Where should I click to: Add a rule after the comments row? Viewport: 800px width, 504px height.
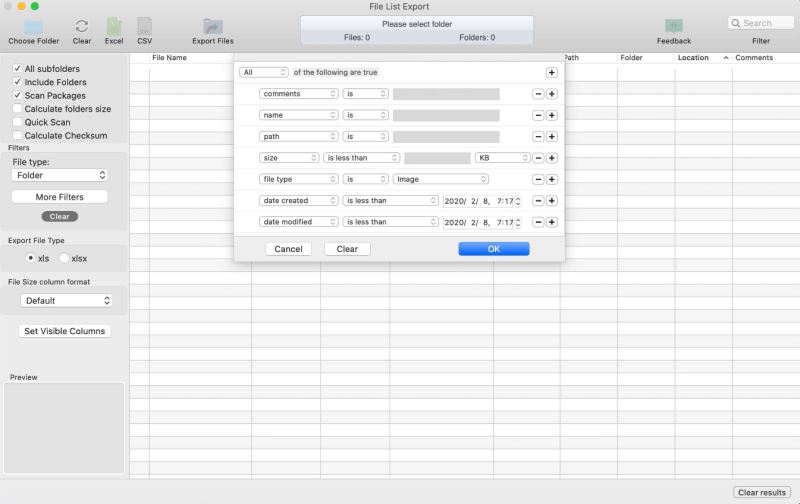552,94
